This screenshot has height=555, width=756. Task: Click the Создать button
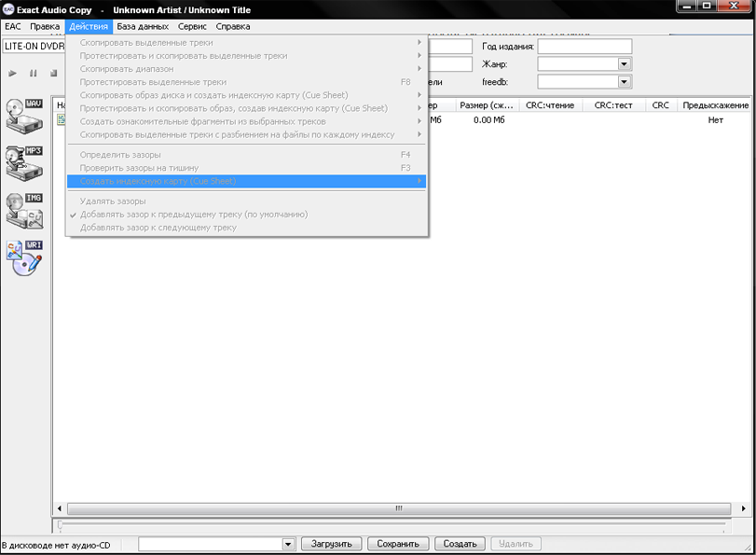(x=460, y=544)
